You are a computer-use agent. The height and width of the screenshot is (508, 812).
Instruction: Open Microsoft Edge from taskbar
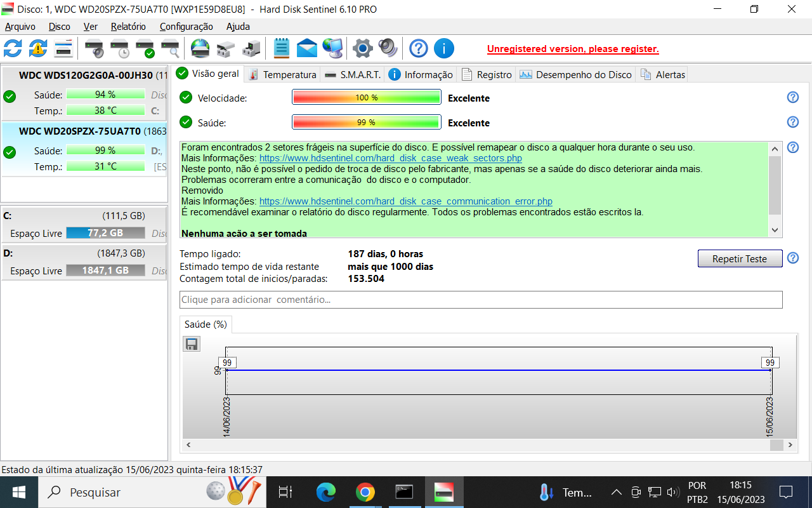tap(326, 492)
